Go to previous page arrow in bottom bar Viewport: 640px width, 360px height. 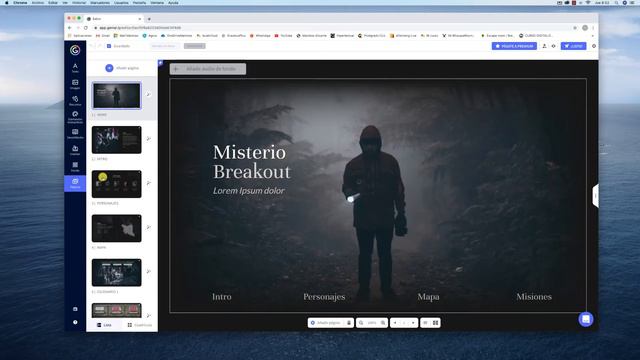click(x=395, y=323)
